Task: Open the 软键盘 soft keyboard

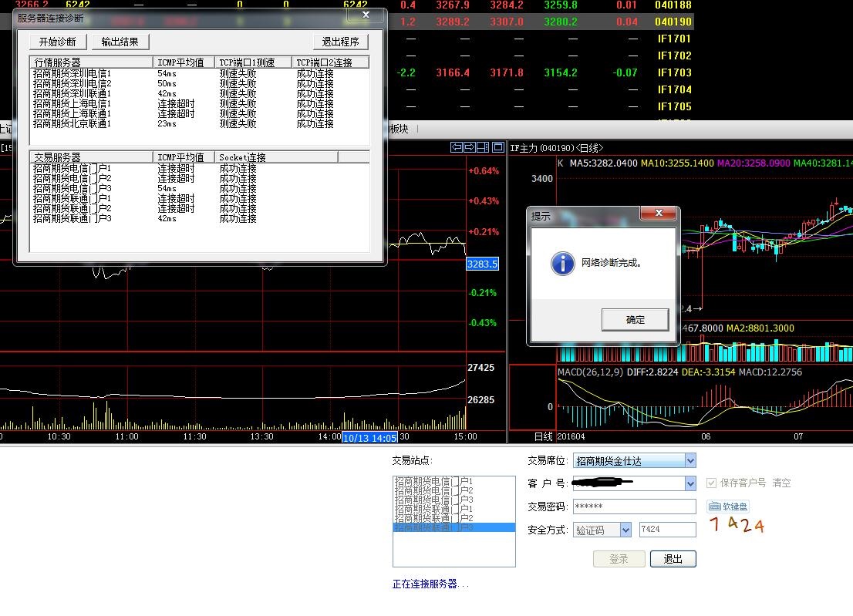Action: tap(728, 507)
